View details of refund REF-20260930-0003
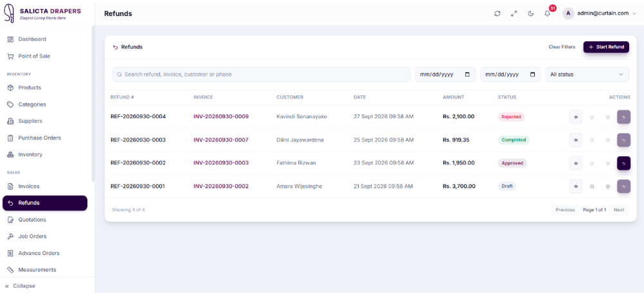 [576, 140]
